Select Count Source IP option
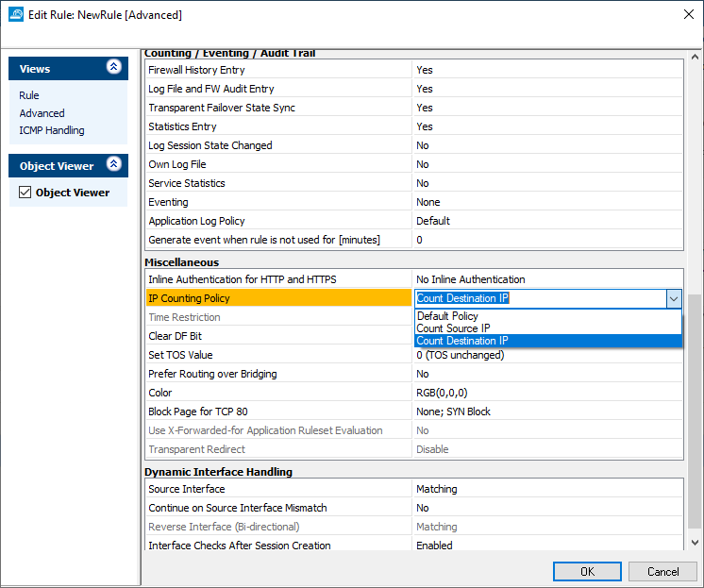 point(547,328)
